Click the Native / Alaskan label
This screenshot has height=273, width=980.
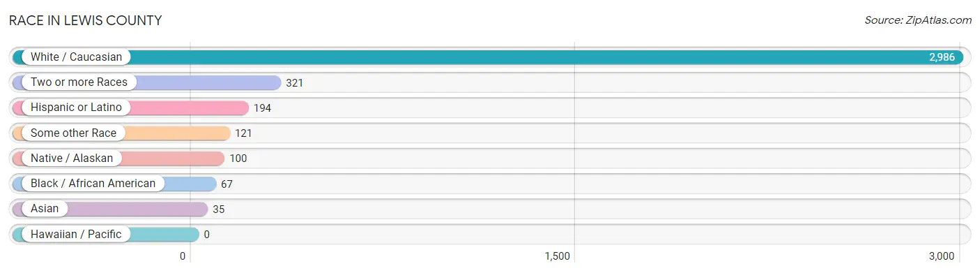(x=72, y=158)
